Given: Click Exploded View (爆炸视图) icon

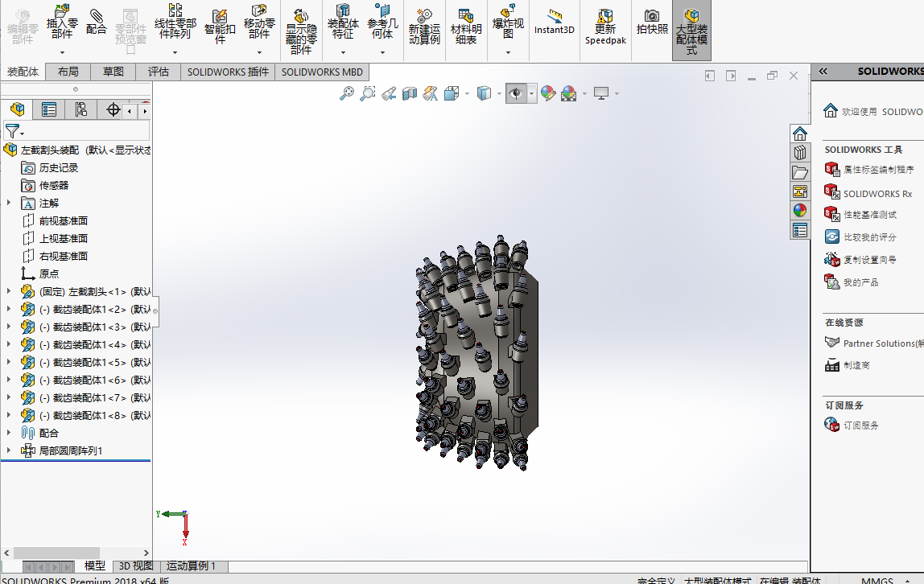Looking at the screenshot, I should (x=508, y=22).
